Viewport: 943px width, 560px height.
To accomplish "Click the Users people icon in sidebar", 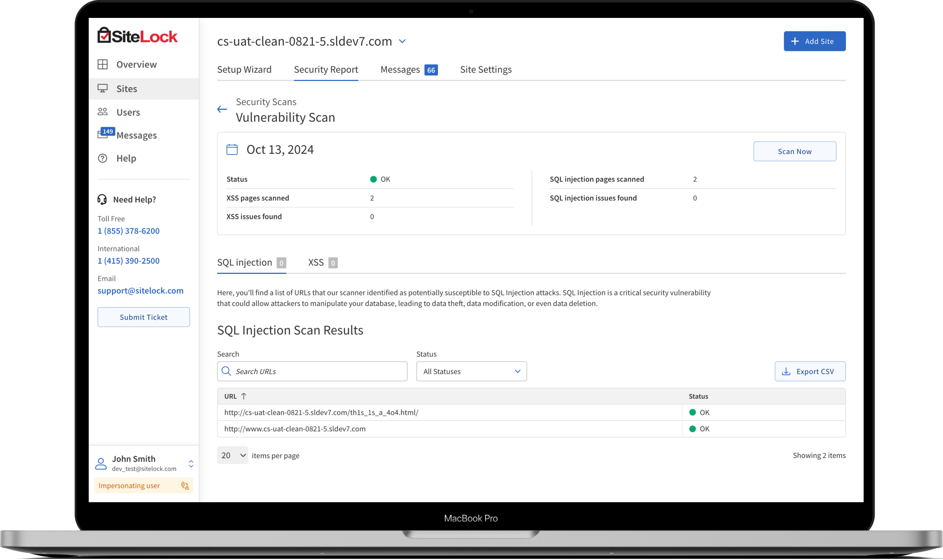I will click(x=103, y=112).
